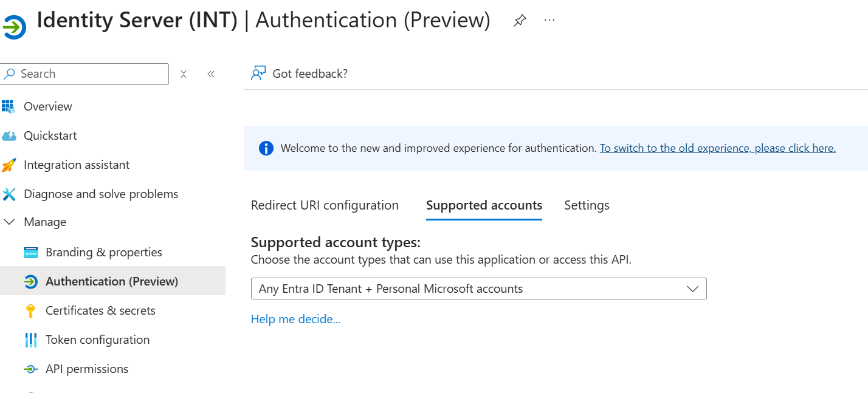This screenshot has width=868, height=393.
Task: Click the 'Choose the account types' description text
Action: coord(441,260)
